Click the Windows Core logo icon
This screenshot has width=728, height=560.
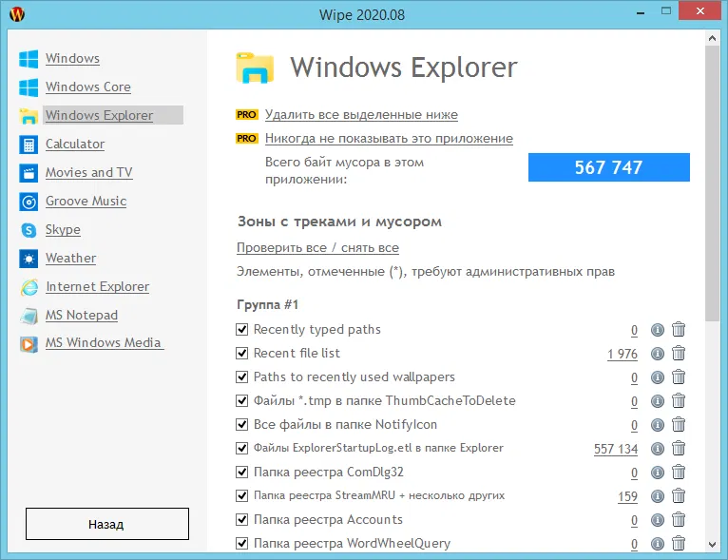point(29,87)
